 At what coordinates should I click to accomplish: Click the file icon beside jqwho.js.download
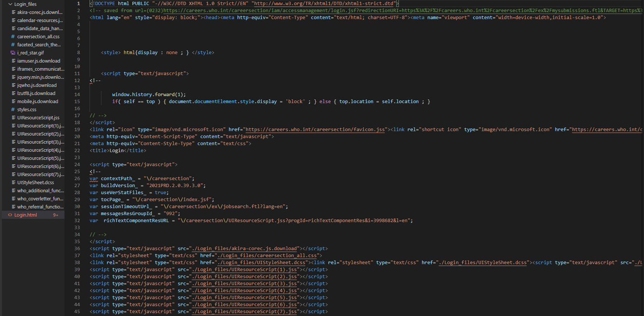[14, 85]
